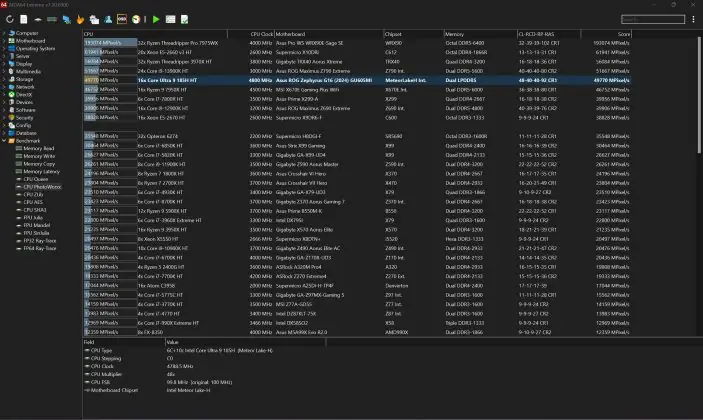Select the CPU PhotoWorxx benchmark
Viewport: 703px width, 420px height.
[43, 187]
